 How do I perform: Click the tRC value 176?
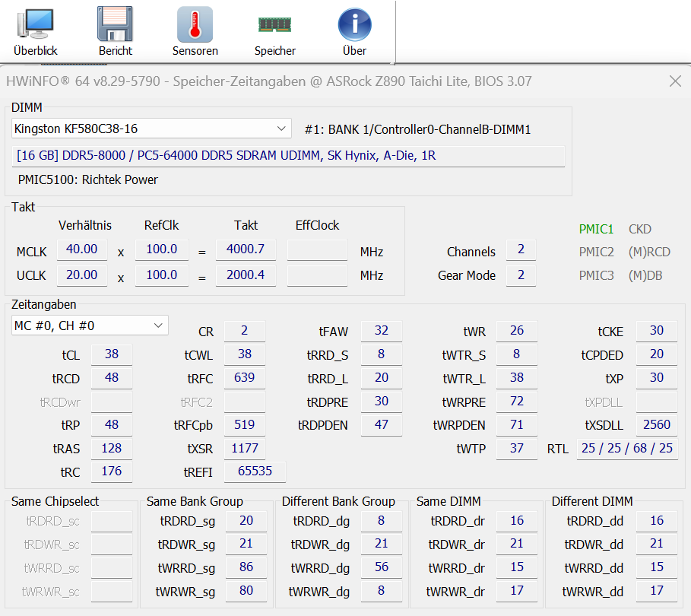[x=112, y=472]
